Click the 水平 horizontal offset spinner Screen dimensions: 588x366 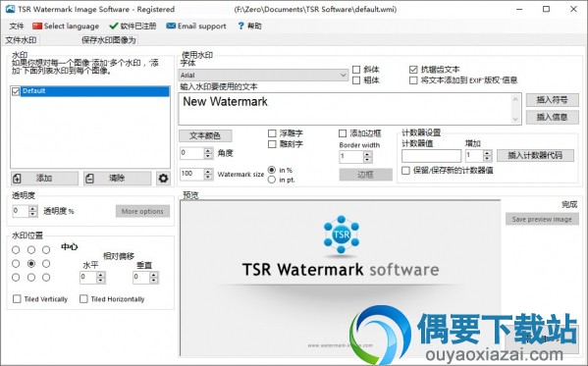[x=100, y=278]
